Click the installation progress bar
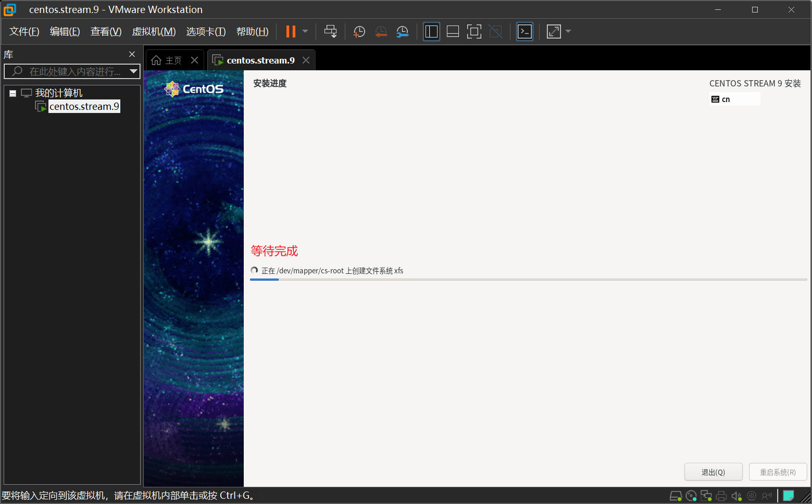The image size is (812, 504). 528,280
